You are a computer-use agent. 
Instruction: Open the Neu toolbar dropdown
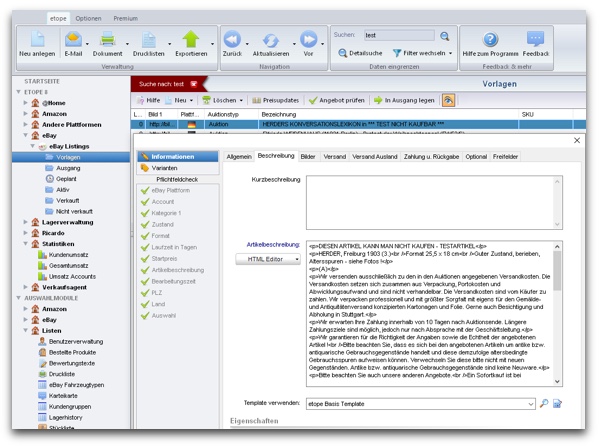(x=179, y=100)
